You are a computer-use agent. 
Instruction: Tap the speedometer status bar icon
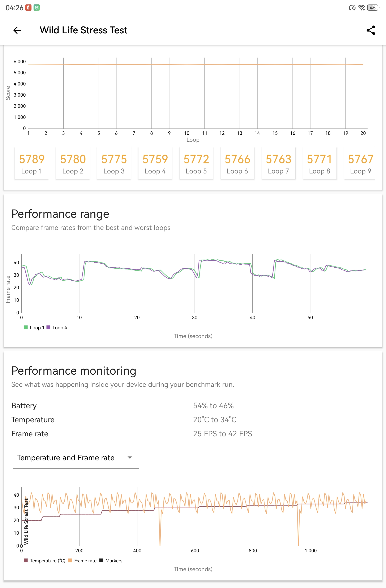352,8
